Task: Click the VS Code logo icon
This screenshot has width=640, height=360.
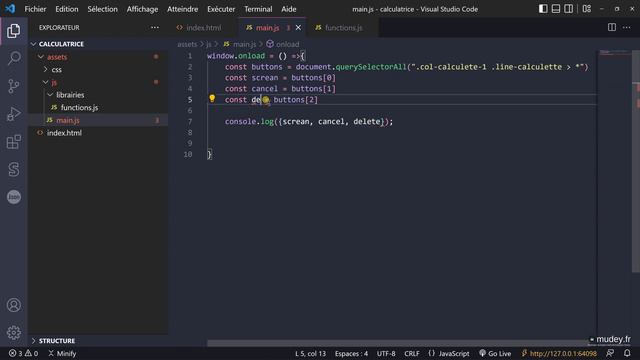Action: [x=10, y=9]
